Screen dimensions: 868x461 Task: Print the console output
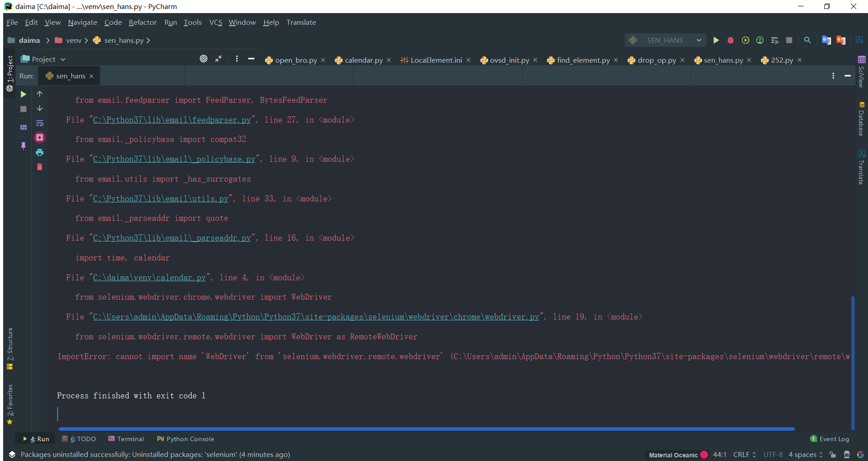click(x=40, y=152)
